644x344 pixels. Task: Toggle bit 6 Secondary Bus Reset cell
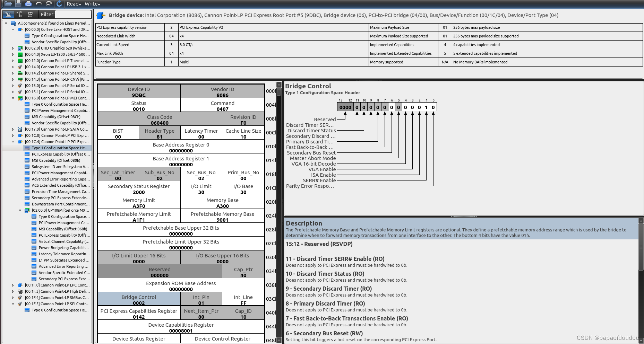[x=392, y=107]
